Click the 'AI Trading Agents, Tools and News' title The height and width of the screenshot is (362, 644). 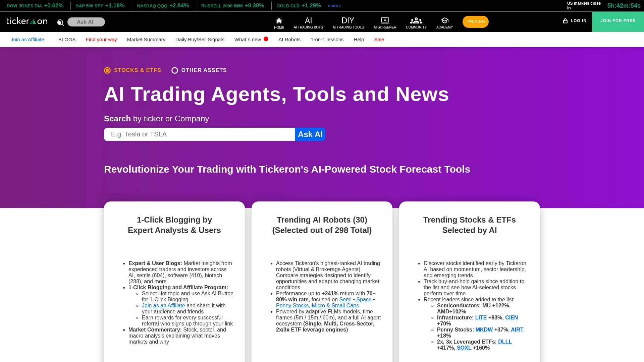click(276, 94)
